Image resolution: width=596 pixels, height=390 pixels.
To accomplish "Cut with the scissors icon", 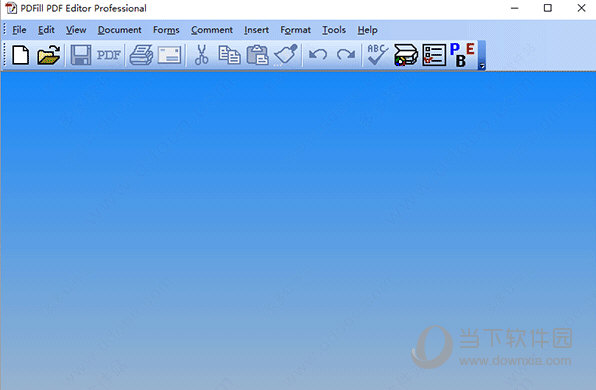I will tap(201, 55).
